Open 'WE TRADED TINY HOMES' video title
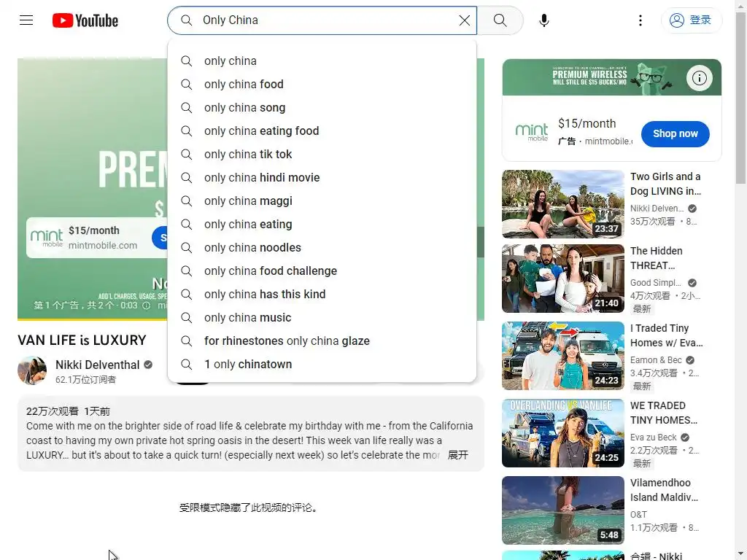The width and height of the screenshot is (747, 560). [663, 413]
